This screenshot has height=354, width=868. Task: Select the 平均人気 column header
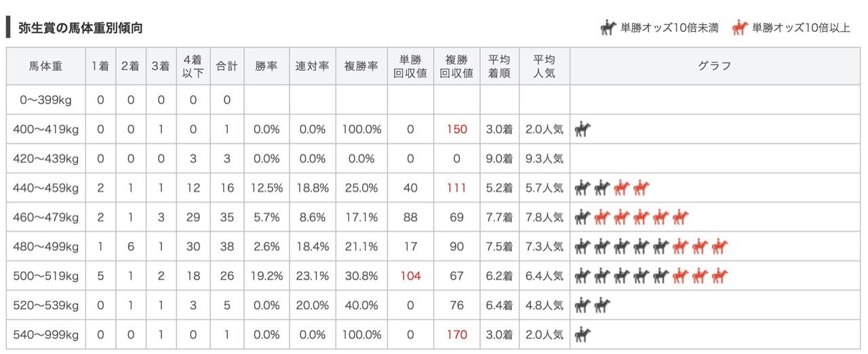click(545, 66)
